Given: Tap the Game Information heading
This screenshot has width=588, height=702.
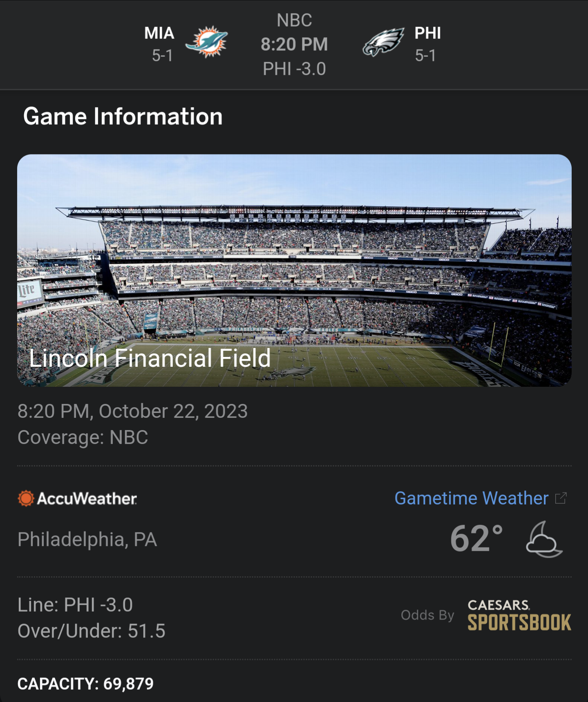Looking at the screenshot, I should [x=123, y=117].
